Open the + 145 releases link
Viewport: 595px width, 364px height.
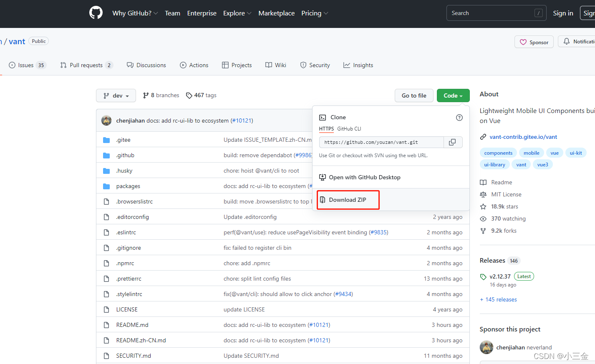(x=498, y=300)
